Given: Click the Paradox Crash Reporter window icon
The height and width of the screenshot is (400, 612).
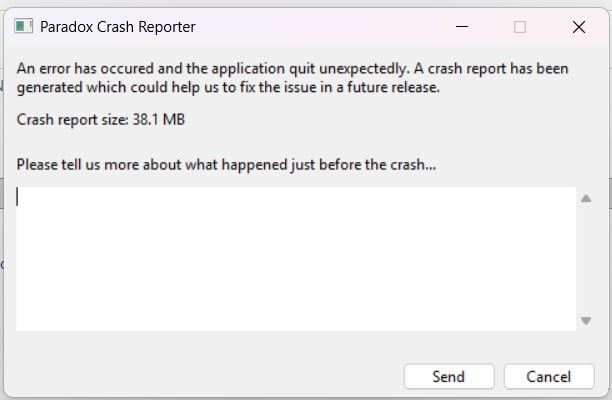Looking at the screenshot, I should click(22, 27).
